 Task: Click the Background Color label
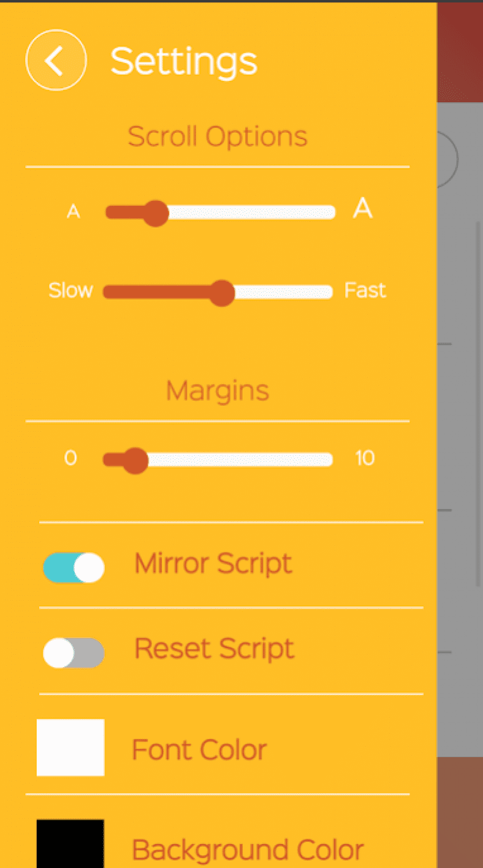pyautogui.click(x=248, y=850)
